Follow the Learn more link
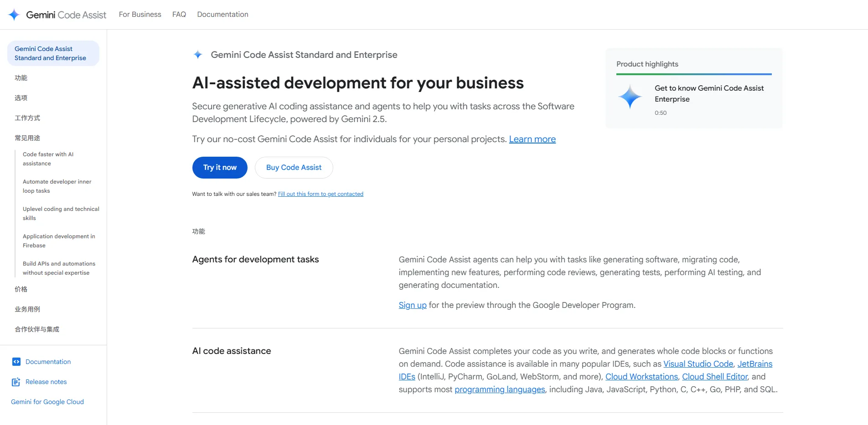This screenshot has width=868, height=425. (532, 139)
